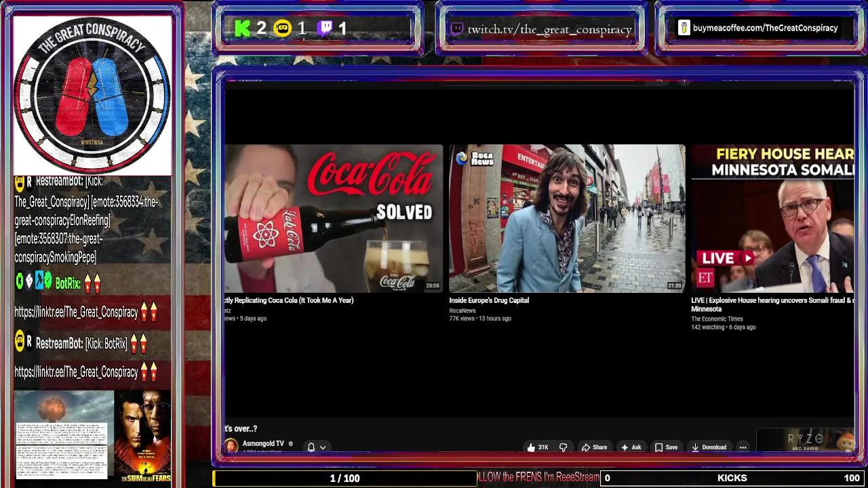Click the purple Twitch viewer counter icon

click(x=325, y=28)
